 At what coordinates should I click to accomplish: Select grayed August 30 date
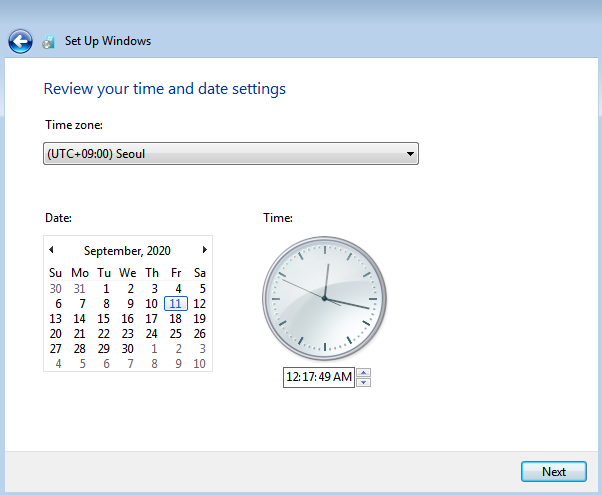(55, 289)
